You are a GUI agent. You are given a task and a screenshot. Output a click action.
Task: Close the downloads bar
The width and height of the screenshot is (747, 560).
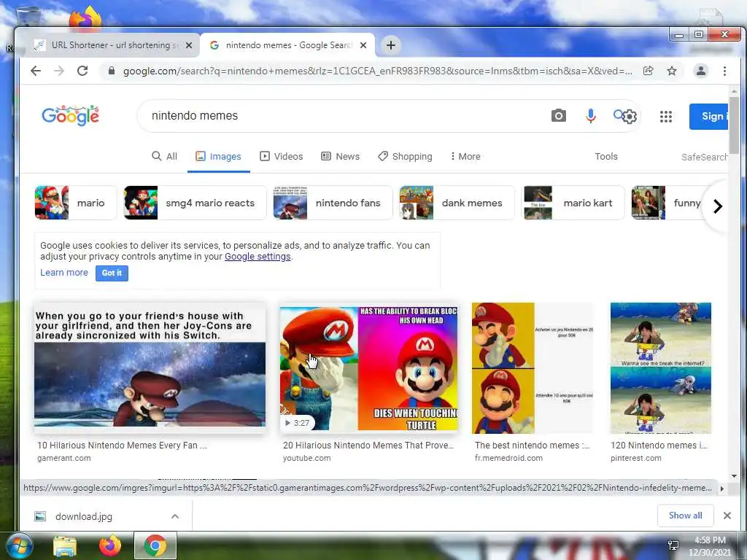[727, 516]
